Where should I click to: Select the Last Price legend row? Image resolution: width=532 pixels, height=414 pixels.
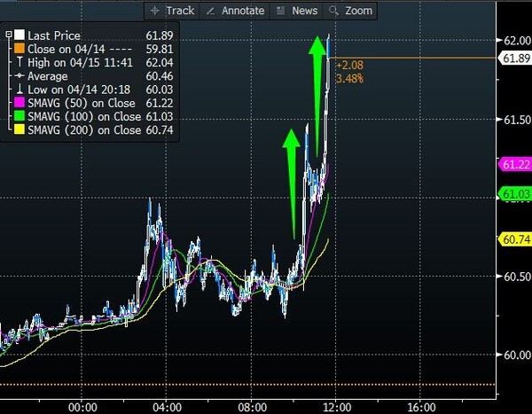55,35
